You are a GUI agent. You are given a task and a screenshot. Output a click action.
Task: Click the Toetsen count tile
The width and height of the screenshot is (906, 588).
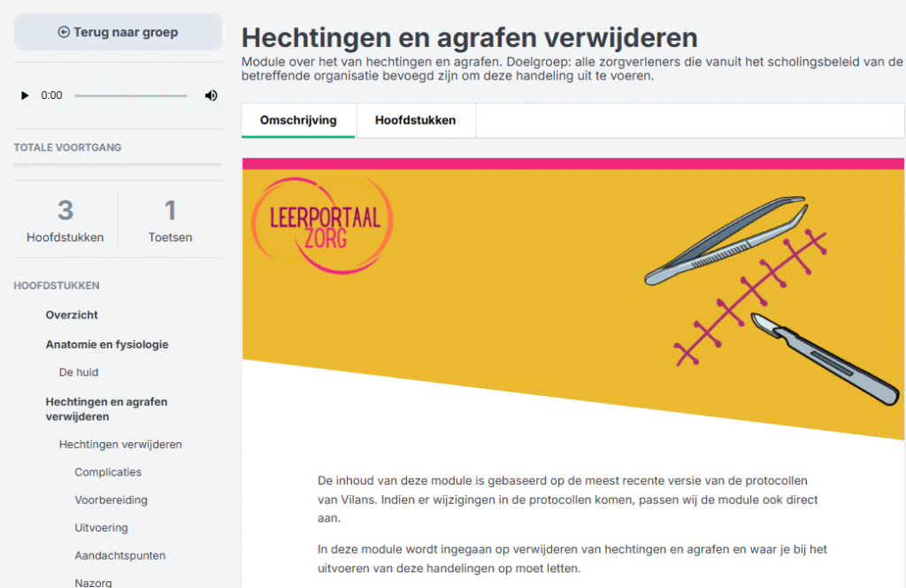tap(170, 219)
